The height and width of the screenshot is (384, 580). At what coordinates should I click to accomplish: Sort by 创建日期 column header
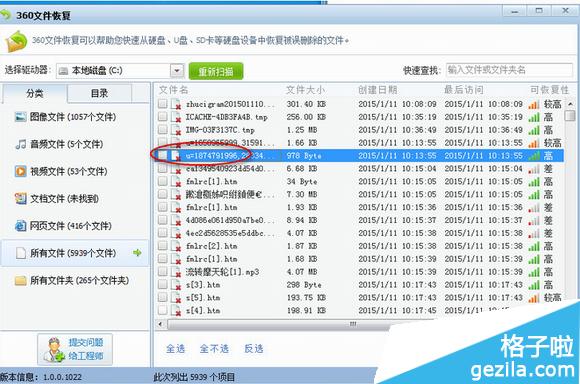pyautogui.click(x=377, y=90)
